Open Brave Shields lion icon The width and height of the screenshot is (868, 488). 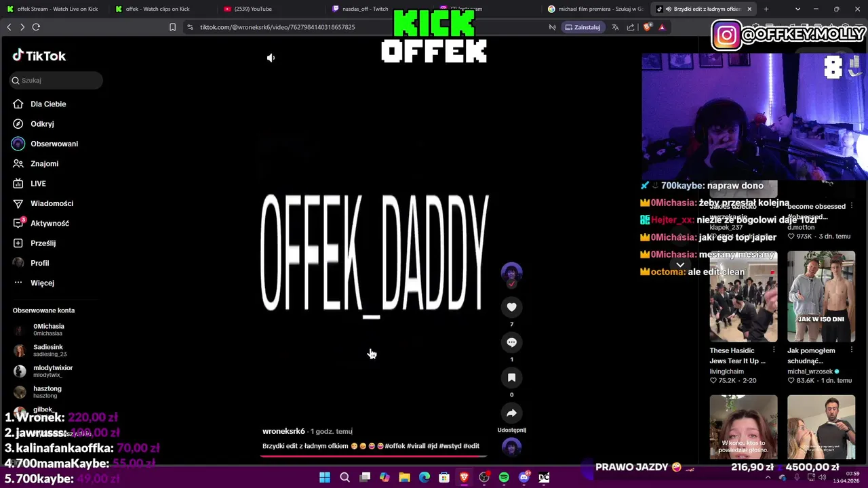click(647, 27)
